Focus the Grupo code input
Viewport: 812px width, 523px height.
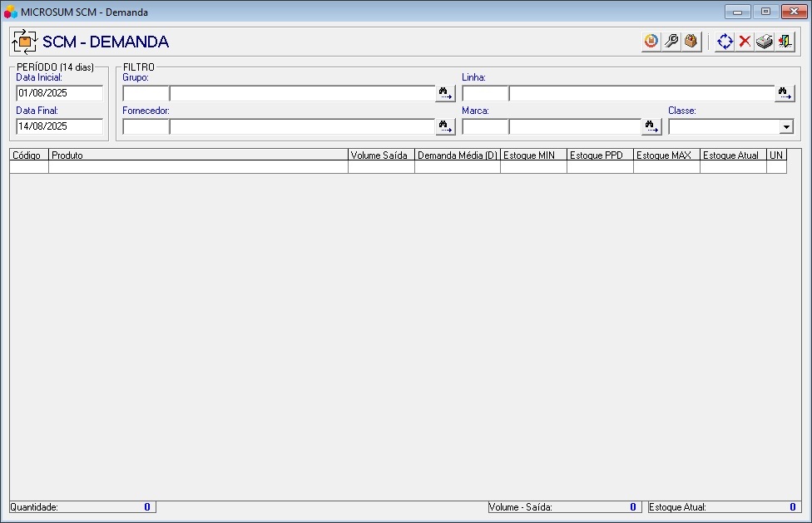coord(146,93)
